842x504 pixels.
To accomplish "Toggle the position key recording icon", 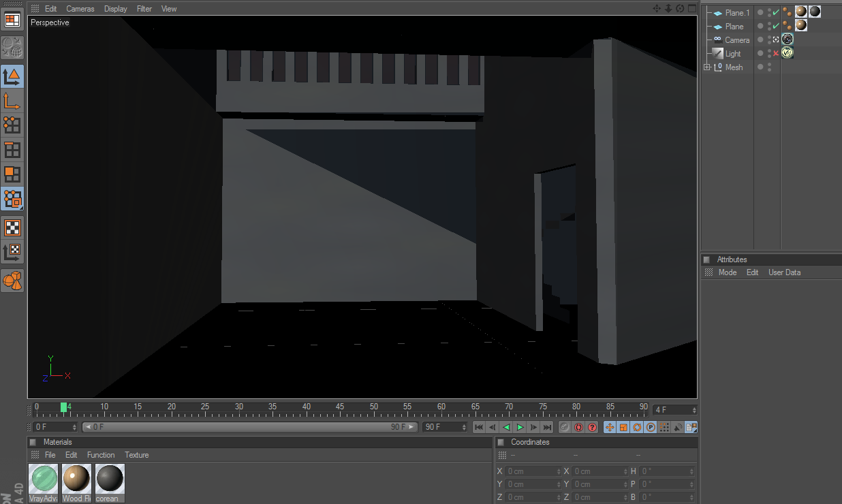I will (x=610, y=427).
